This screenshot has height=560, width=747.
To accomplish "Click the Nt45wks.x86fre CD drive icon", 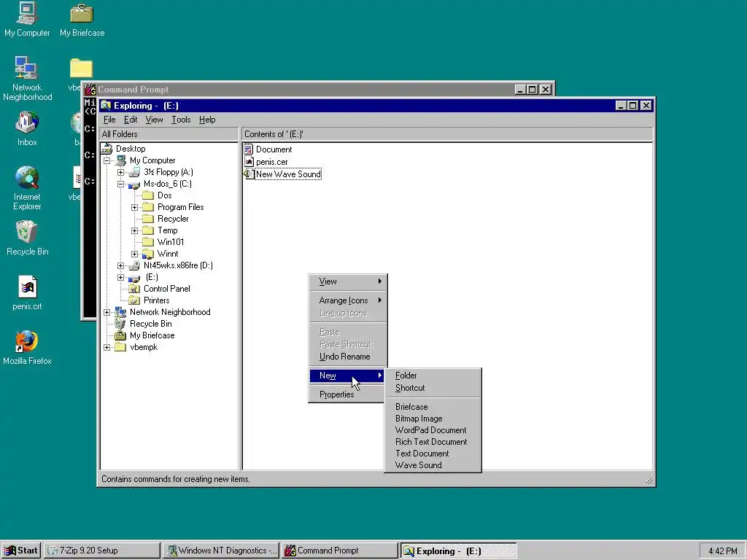I will click(x=135, y=265).
